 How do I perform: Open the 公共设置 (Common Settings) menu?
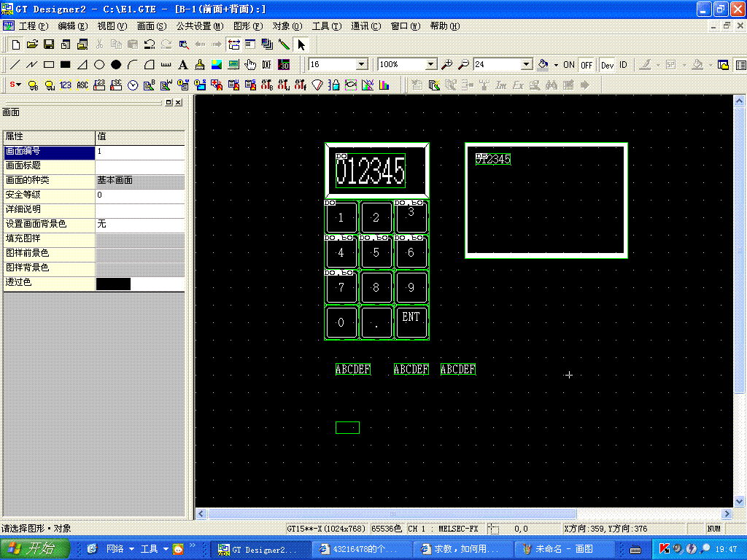tap(199, 26)
